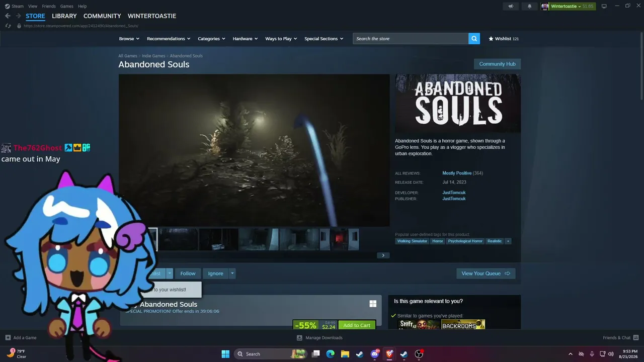Click the magnifier search button in store
This screenshot has width=644, height=362.
(x=474, y=39)
